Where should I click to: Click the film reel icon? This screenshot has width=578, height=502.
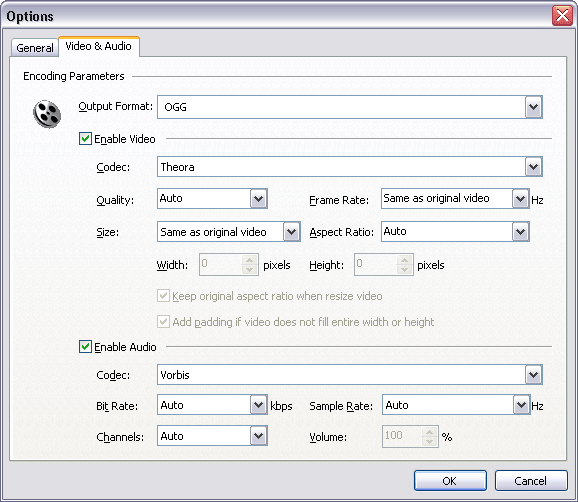click(47, 114)
